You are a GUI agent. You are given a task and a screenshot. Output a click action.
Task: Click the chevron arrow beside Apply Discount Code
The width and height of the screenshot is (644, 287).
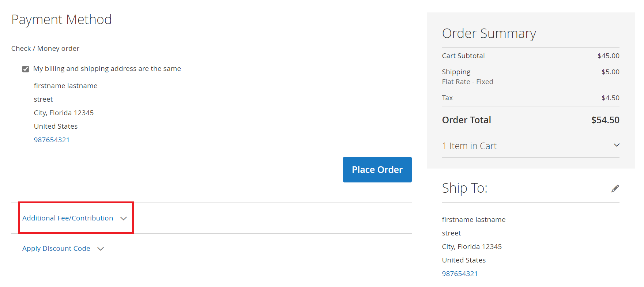(101, 249)
